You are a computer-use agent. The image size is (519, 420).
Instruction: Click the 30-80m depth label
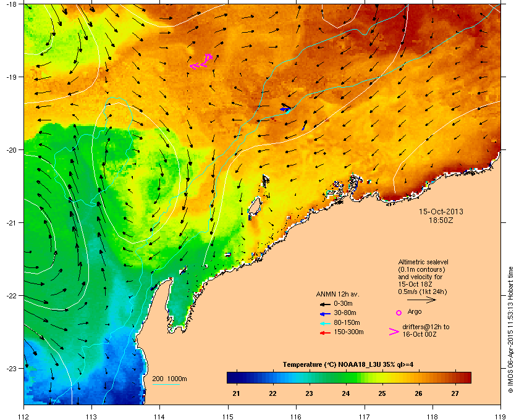click(x=345, y=313)
